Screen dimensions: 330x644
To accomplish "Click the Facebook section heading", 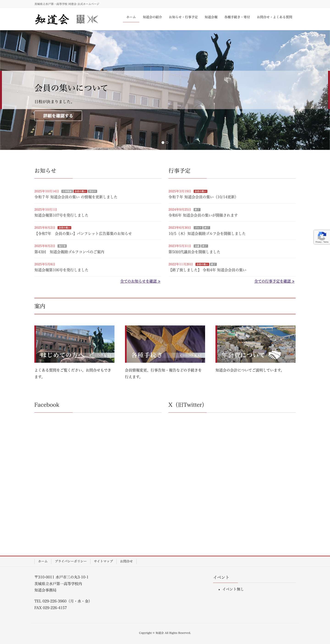I will pyautogui.click(x=47, y=405).
